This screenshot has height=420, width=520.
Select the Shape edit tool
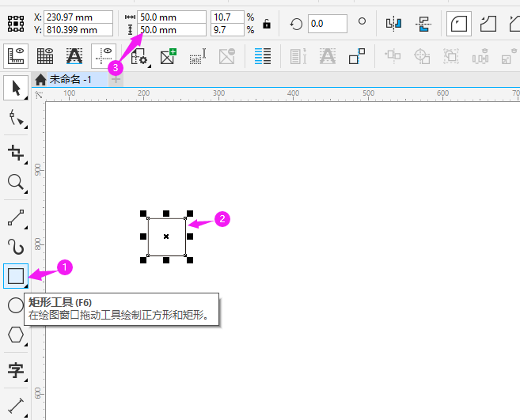16,117
